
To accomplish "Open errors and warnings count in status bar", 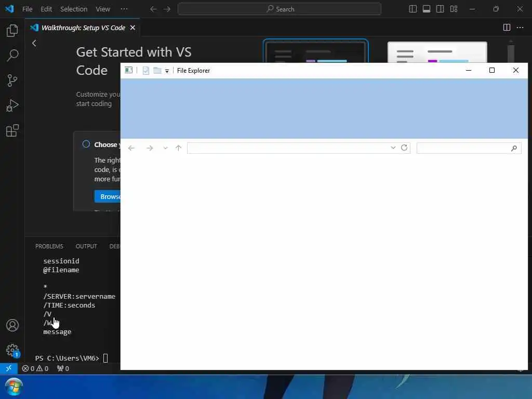I will (x=35, y=368).
